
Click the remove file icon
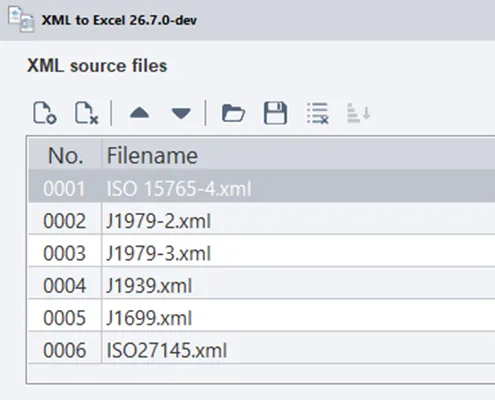pyautogui.click(x=86, y=113)
